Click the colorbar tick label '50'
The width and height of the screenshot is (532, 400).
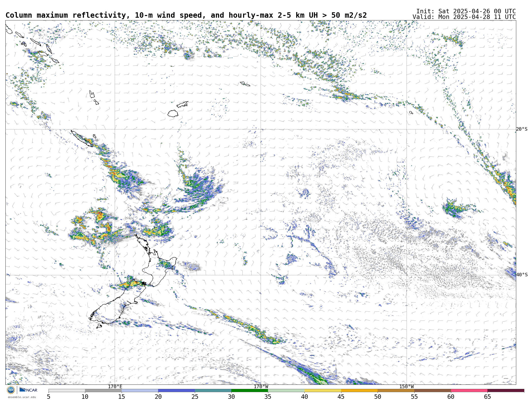[378, 397]
